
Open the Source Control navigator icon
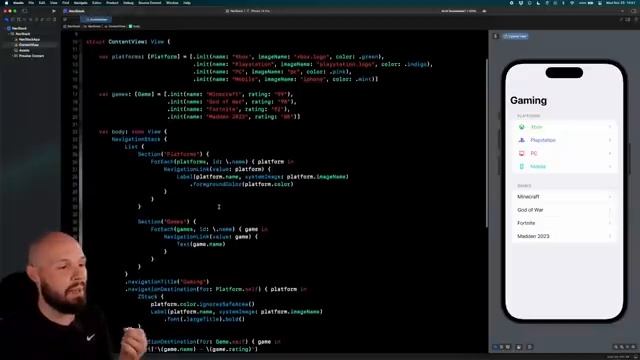coord(13,19)
